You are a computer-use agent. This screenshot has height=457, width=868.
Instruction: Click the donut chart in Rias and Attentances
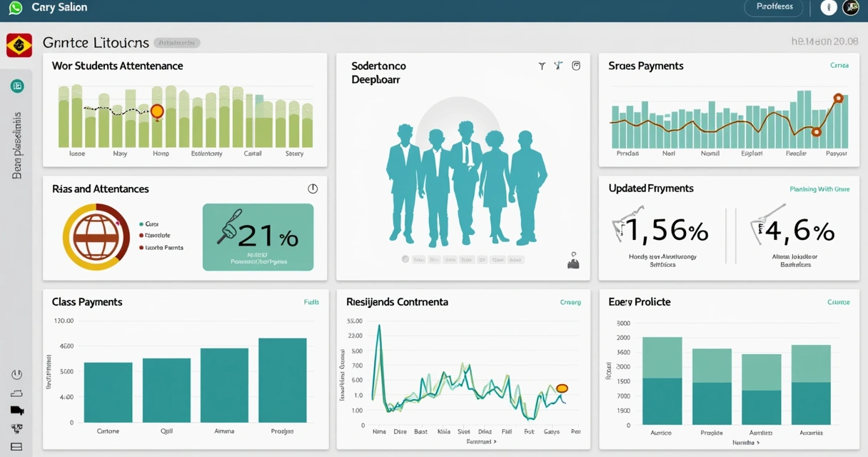pos(96,236)
